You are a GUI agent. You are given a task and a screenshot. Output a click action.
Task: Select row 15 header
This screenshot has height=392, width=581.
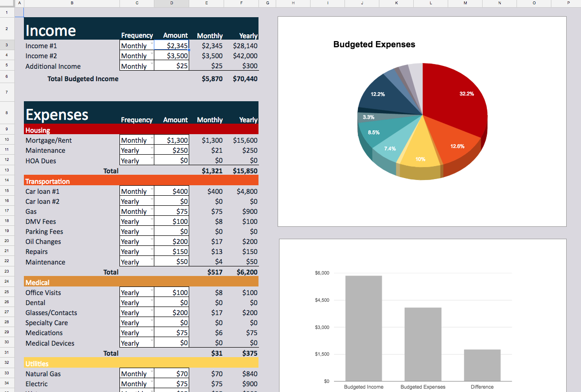(x=7, y=191)
